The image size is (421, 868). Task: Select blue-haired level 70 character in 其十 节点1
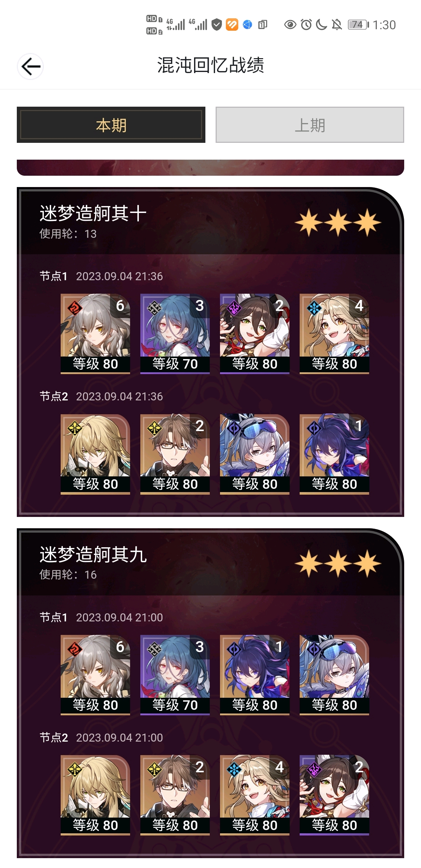click(x=175, y=334)
